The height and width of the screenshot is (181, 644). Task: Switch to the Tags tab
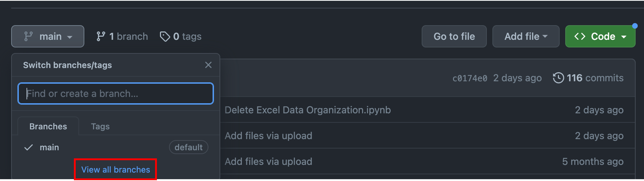pos(100,126)
